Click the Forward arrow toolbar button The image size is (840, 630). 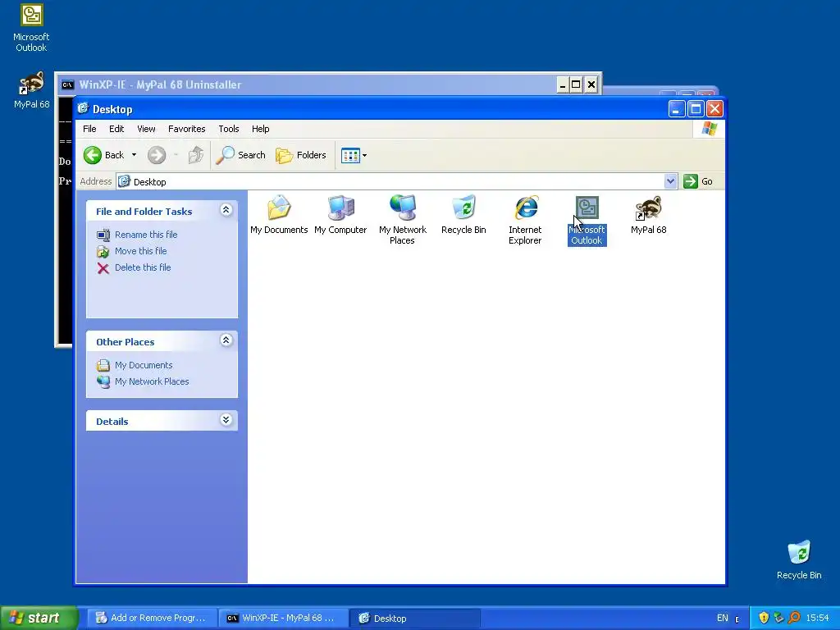(x=157, y=155)
